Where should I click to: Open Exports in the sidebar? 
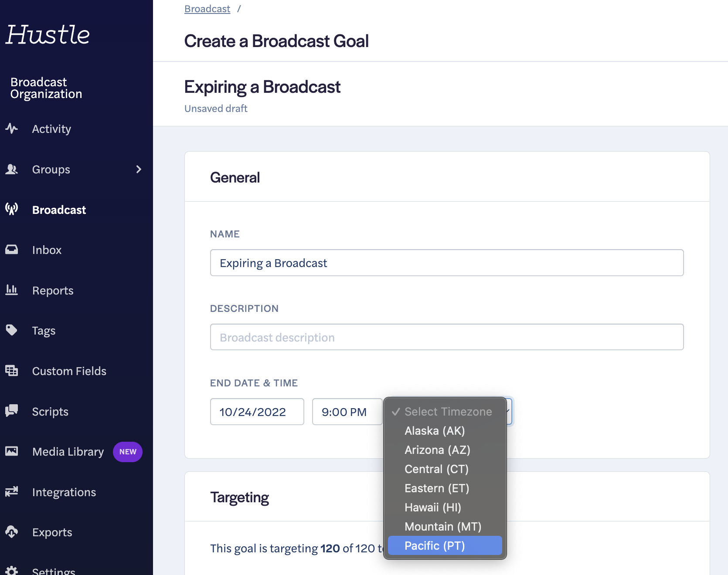pos(52,532)
